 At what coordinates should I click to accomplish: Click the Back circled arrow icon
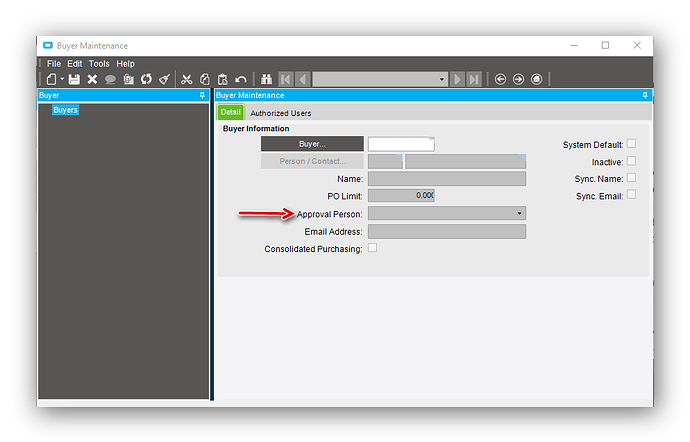500,79
